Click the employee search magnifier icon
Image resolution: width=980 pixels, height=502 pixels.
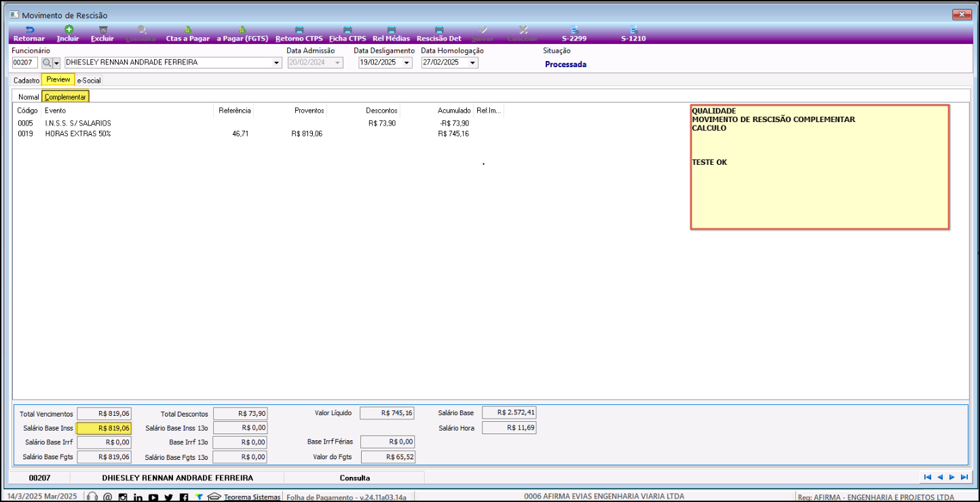(x=47, y=62)
